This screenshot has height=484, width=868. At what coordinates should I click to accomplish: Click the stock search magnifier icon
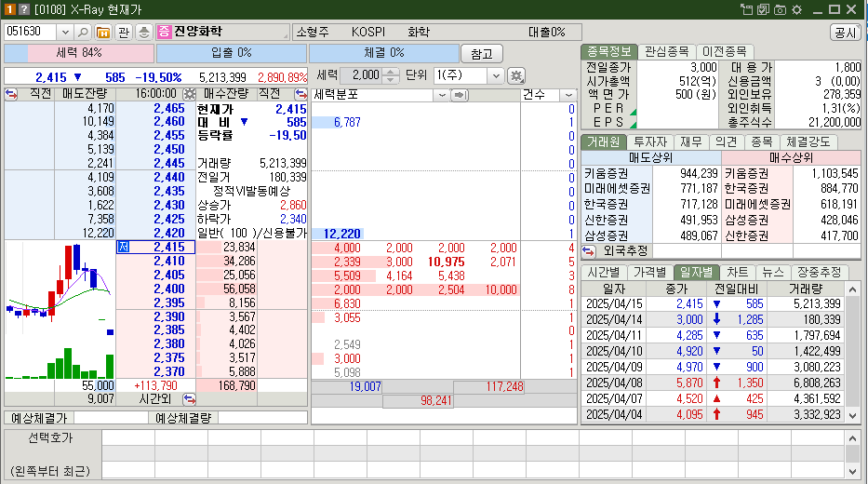83,33
